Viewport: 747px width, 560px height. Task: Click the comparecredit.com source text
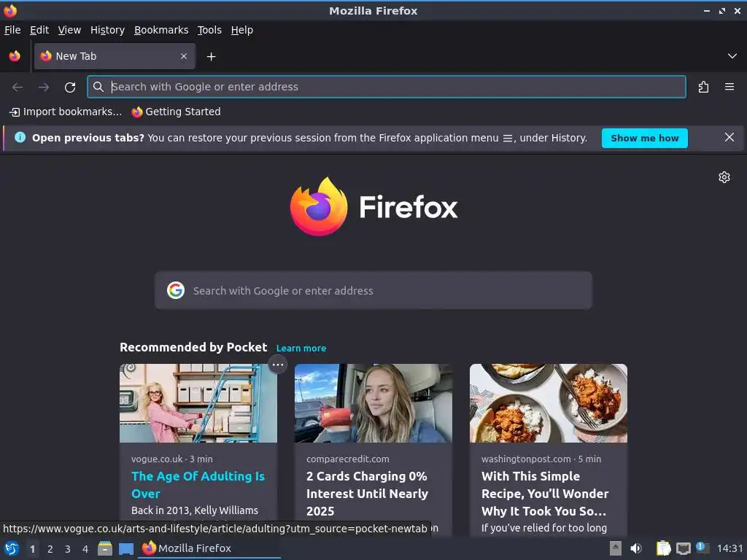[x=348, y=459]
